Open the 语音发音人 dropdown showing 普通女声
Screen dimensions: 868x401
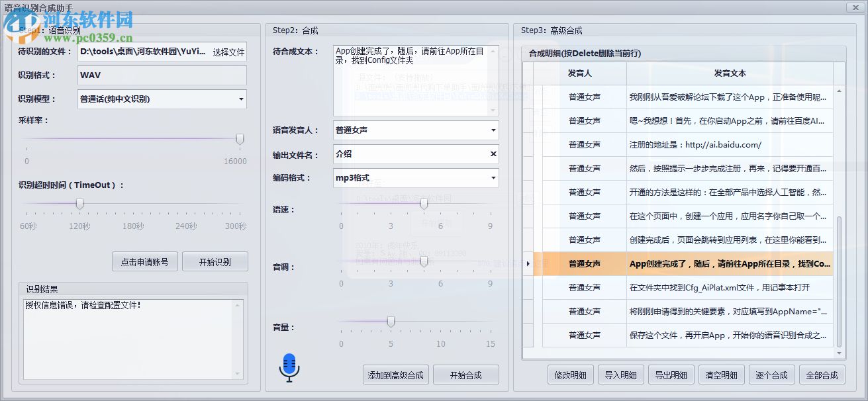(493, 130)
